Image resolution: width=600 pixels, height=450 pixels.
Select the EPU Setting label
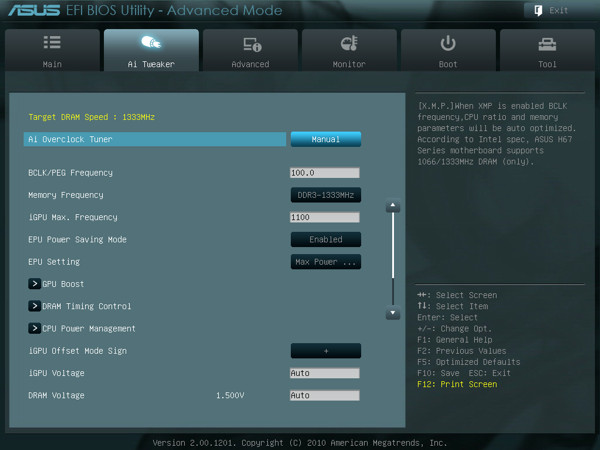(54, 262)
